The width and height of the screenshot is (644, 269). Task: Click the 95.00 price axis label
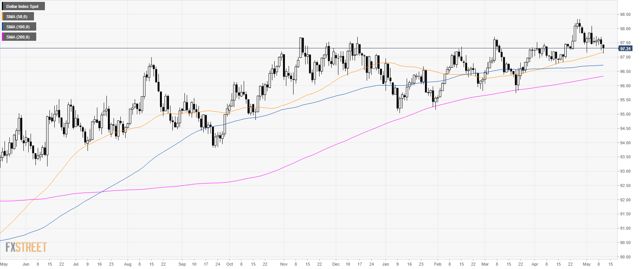(625, 114)
